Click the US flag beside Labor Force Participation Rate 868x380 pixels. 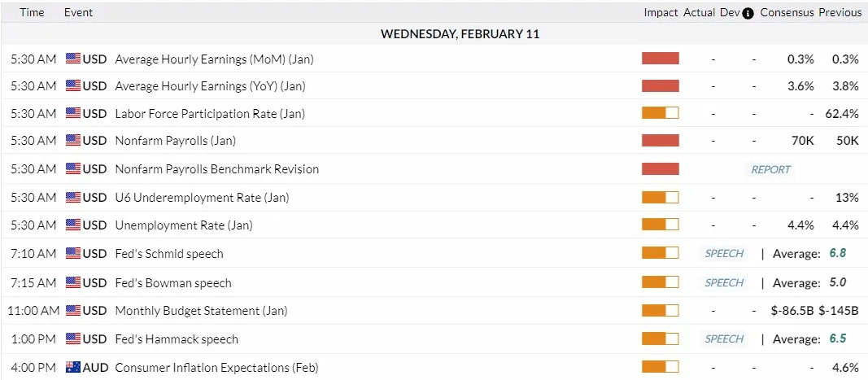pos(73,113)
